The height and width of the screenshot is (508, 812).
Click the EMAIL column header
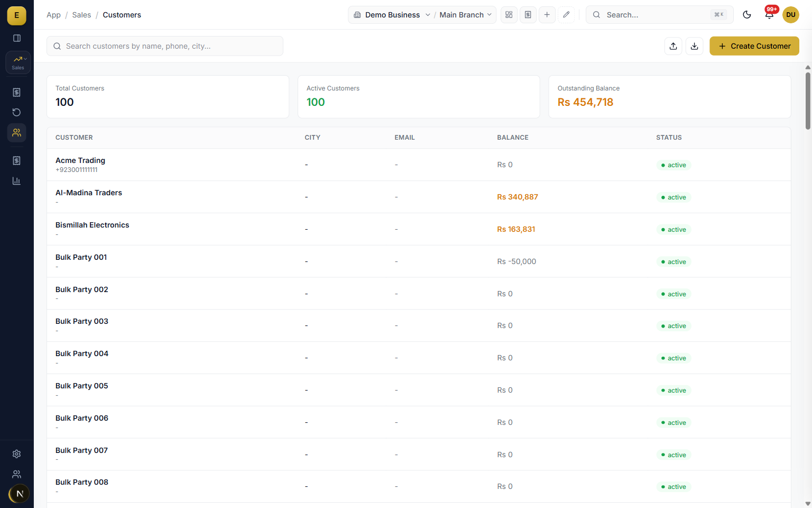[x=404, y=138]
